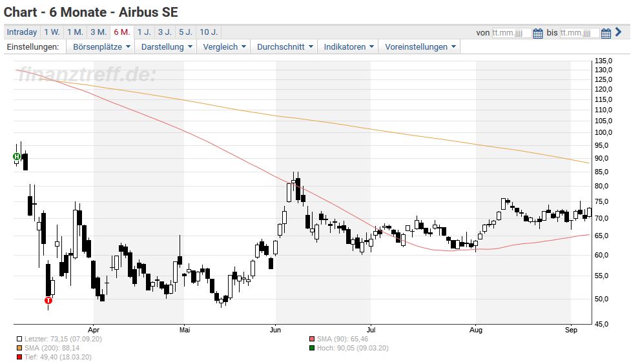Click the 'Aug' x-axis month label
The height and width of the screenshot is (364, 640).
[476, 330]
